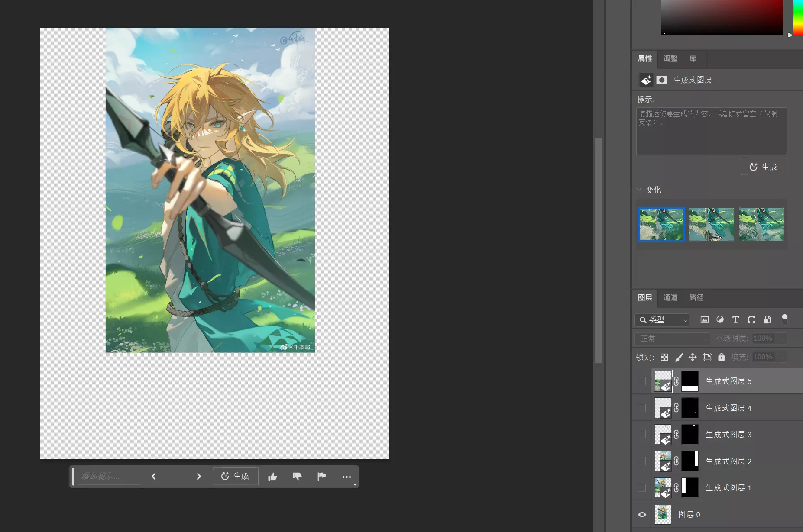Click the report flag icon
803x532 pixels.
coord(321,477)
